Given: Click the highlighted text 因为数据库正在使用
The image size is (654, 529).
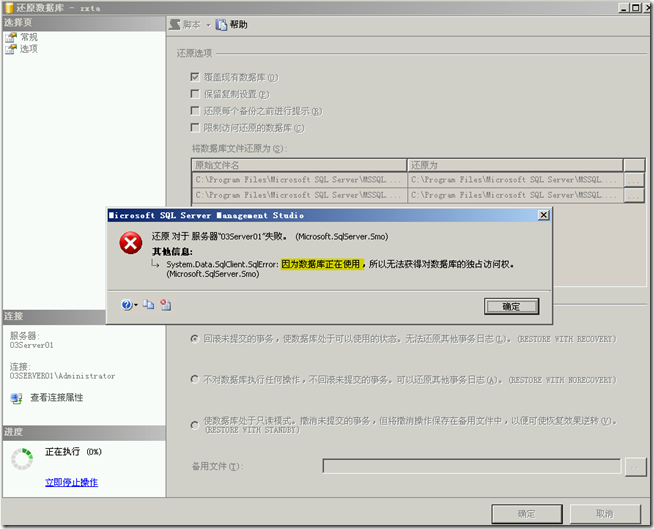Looking at the screenshot, I should tap(322, 264).
